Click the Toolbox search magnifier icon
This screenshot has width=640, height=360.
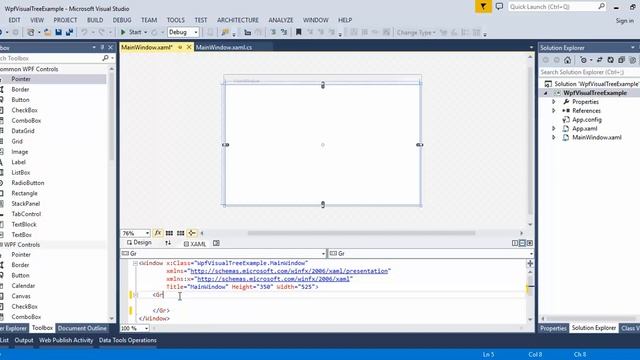[x=105, y=58]
